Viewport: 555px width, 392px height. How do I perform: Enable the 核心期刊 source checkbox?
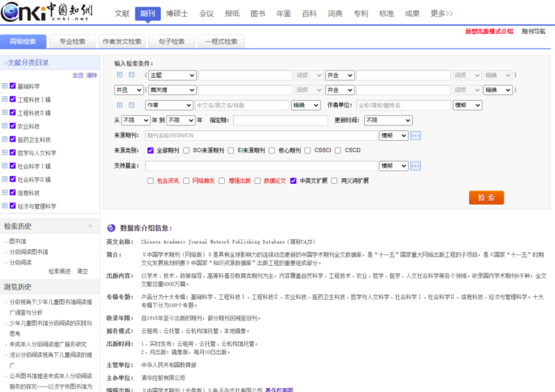[x=273, y=151]
